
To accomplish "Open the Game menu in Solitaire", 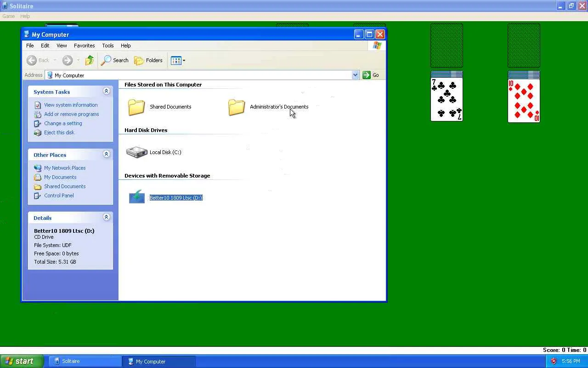I will click(9, 16).
